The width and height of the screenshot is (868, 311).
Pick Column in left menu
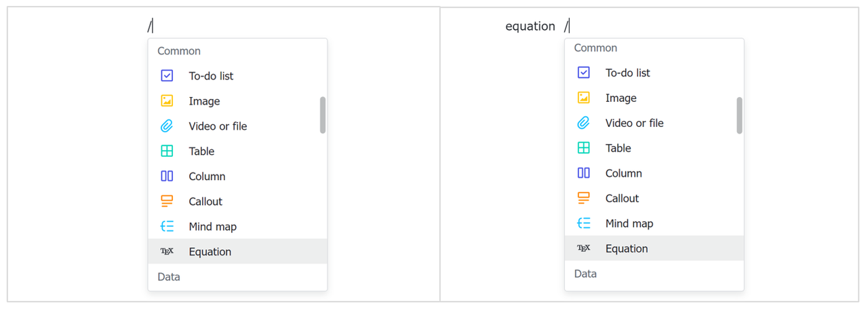(x=207, y=177)
